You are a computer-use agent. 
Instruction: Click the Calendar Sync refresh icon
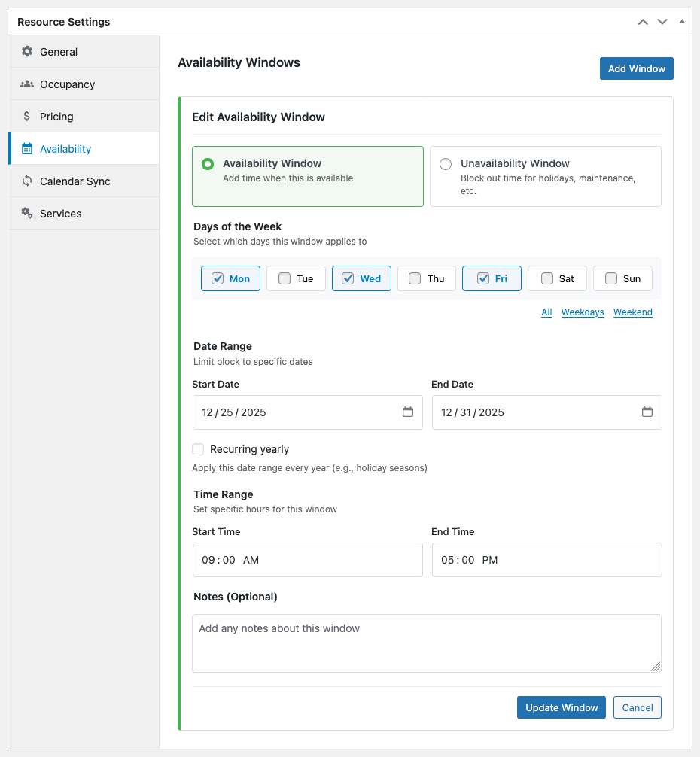(27, 181)
